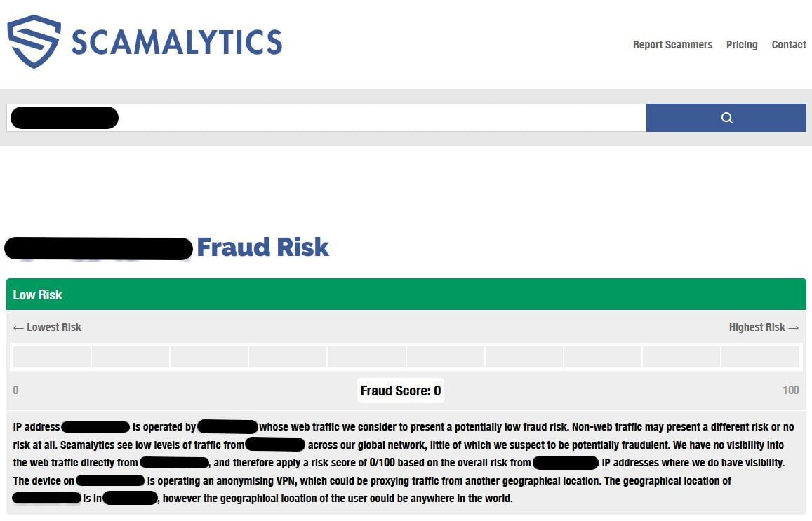Click the green Low Risk banner
812x521 pixels.
coord(406,295)
